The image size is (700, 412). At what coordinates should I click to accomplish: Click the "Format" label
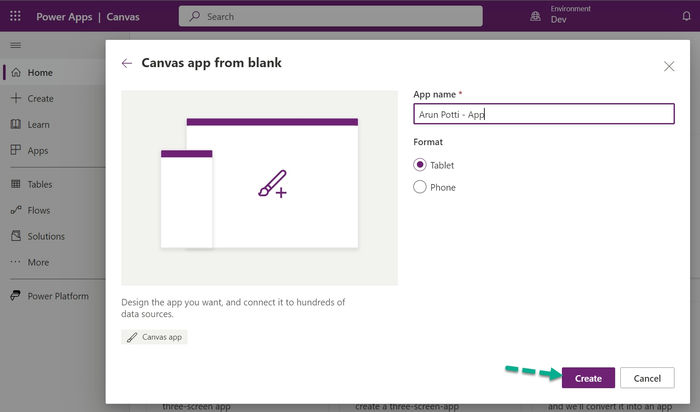coord(428,142)
